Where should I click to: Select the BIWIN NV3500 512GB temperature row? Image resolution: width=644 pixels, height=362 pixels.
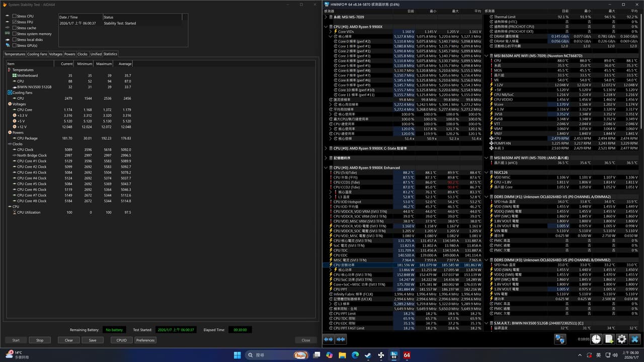click(70, 87)
